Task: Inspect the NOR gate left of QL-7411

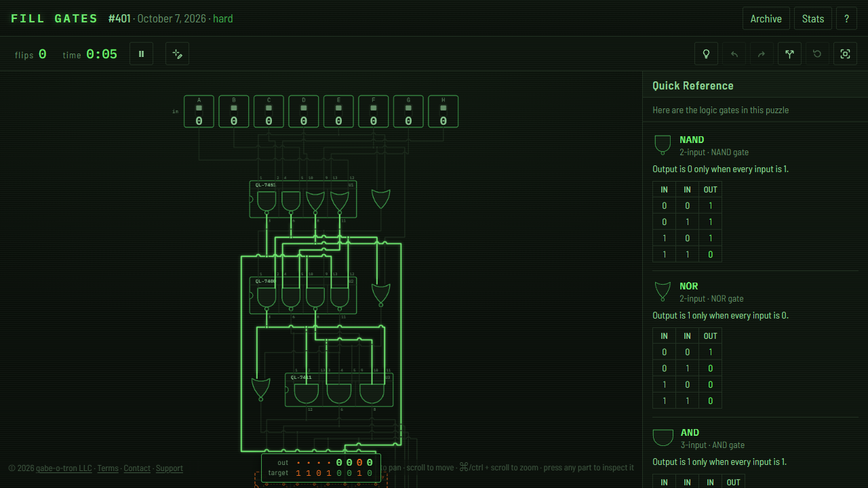Action: (x=260, y=389)
